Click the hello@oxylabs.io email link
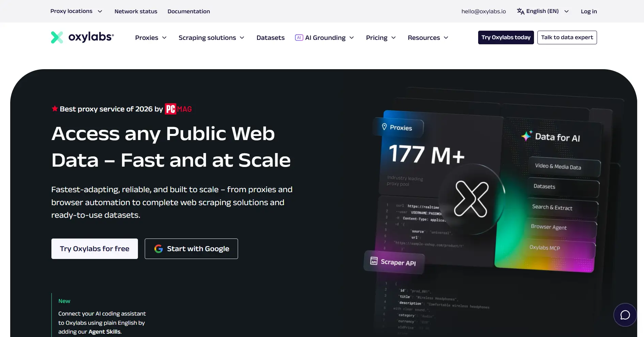644x337 pixels. click(484, 11)
